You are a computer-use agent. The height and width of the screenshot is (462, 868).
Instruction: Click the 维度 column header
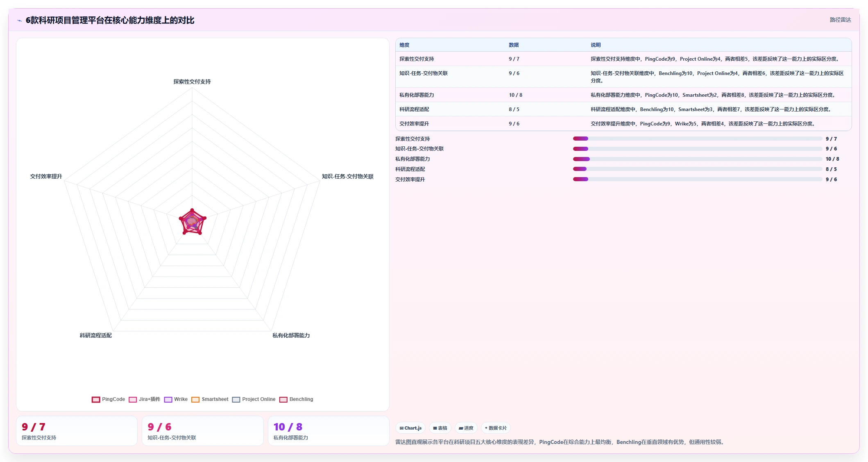(x=404, y=45)
